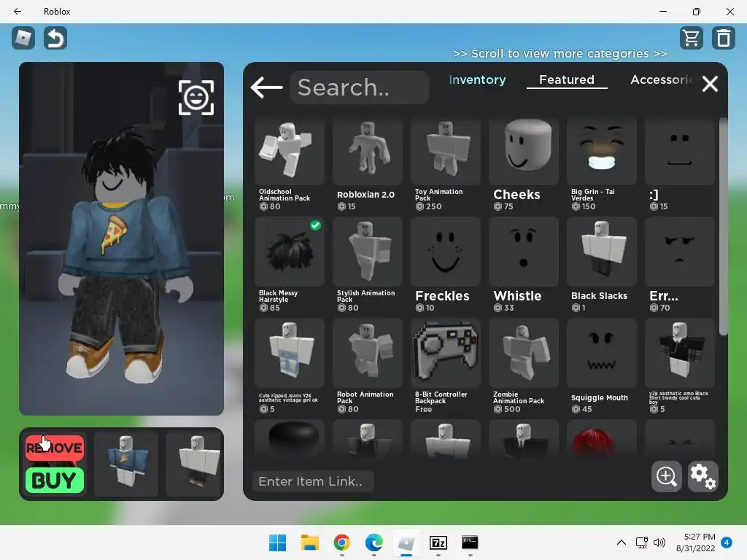747x560 pixels.
Task: Open File Explorer from the taskbar
Action: point(309,542)
